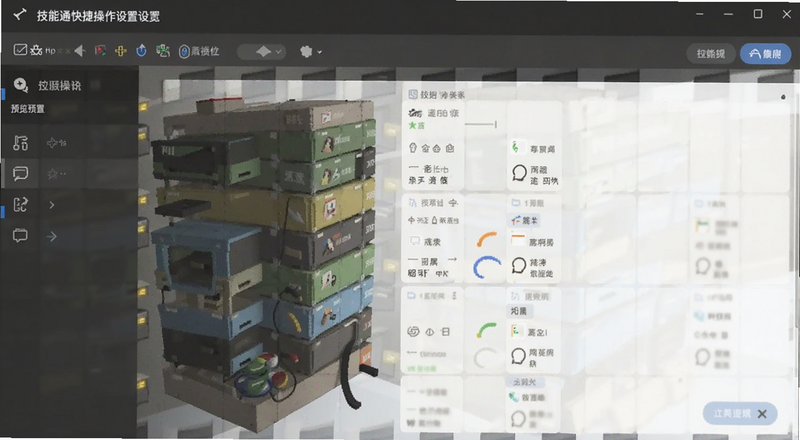The image size is (800, 440).
Task: Select the gray highlighted chip in third card
Action: tap(519, 311)
